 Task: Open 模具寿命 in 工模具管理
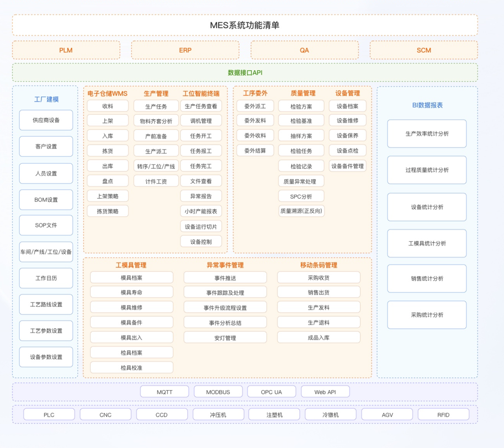[131, 291]
